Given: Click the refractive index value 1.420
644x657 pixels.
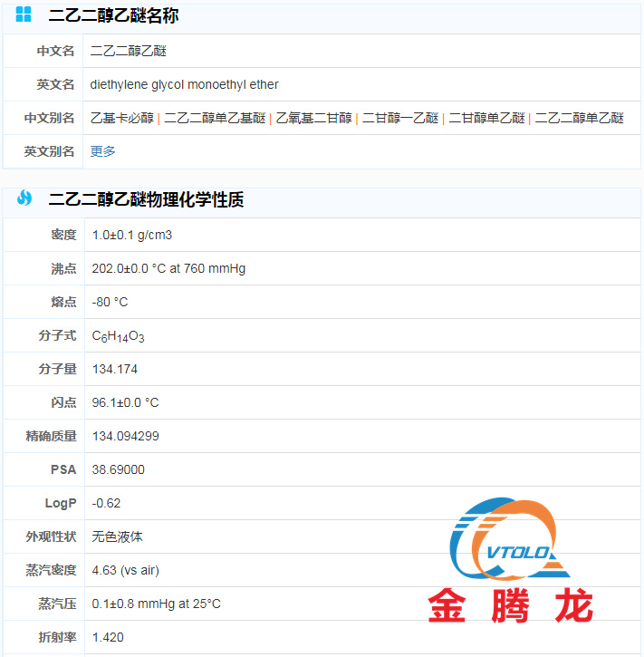Looking at the screenshot, I should [x=108, y=637].
